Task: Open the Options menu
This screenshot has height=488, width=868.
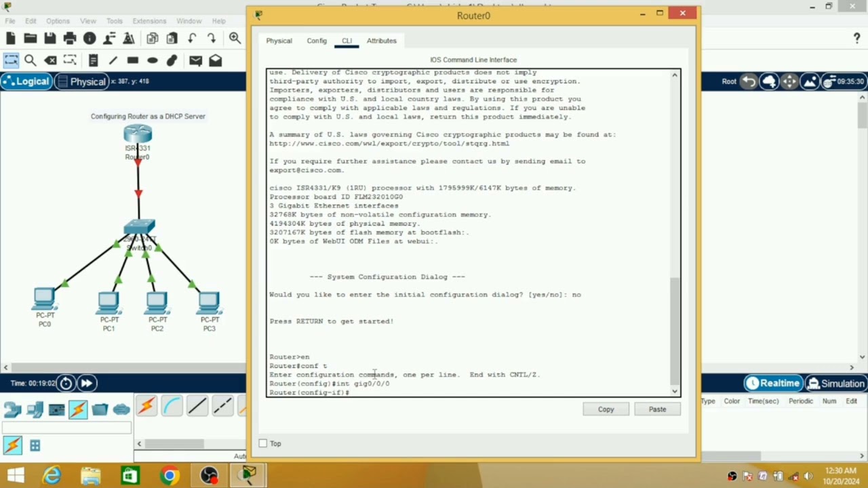Action: [x=58, y=21]
